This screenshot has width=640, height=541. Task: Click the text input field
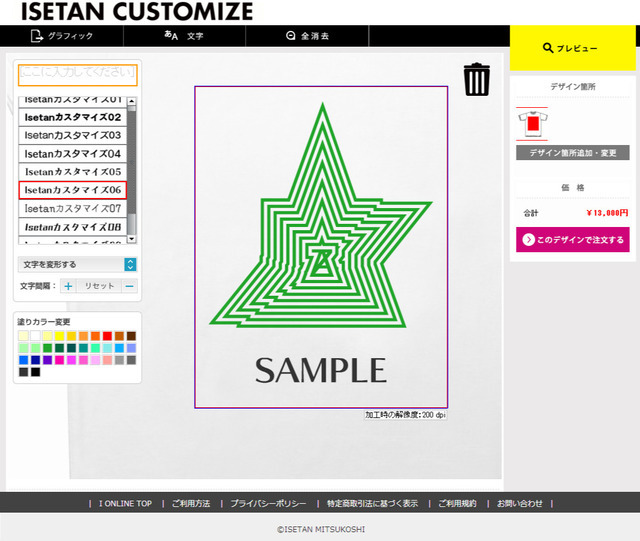point(78,75)
